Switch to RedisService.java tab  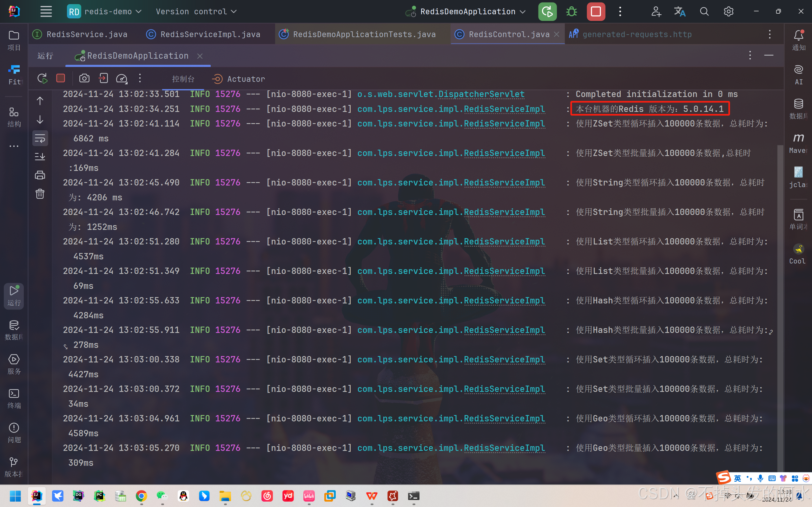coord(81,34)
